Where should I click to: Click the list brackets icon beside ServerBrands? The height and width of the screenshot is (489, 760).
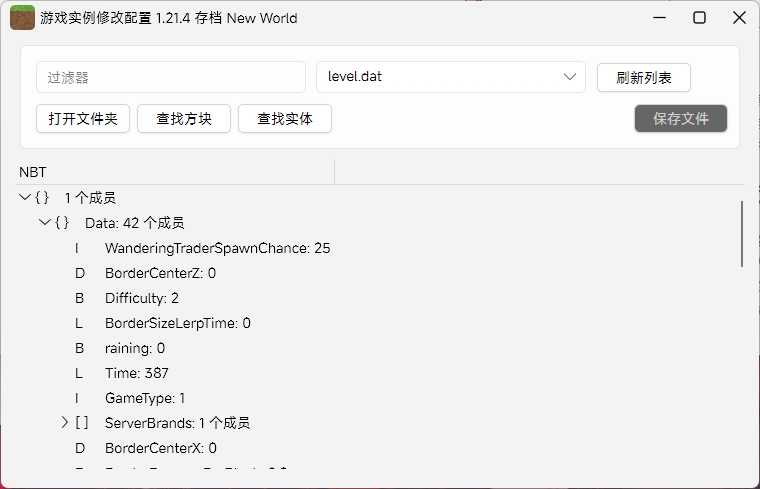[82, 423]
